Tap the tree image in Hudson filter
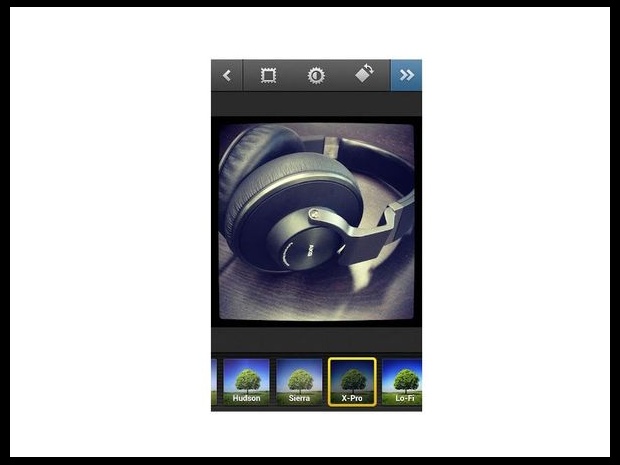The width and height of the screenshot is (620, 465). tap(246, 377)
